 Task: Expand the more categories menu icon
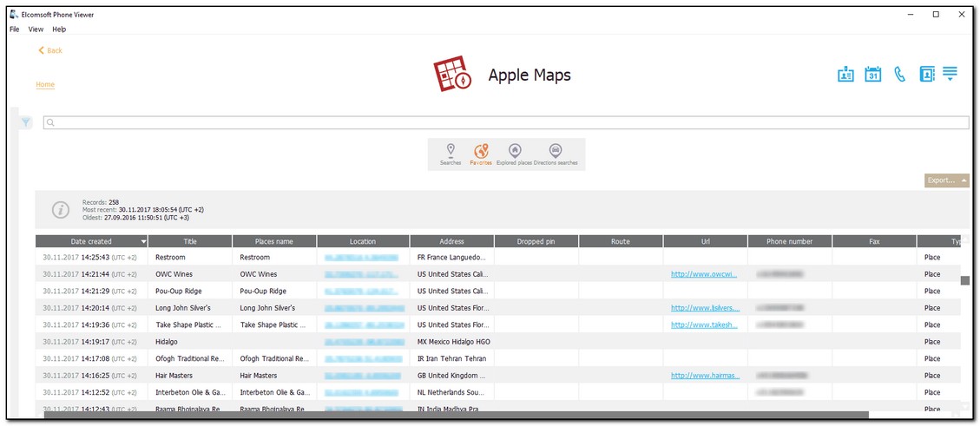coord(950,74)
